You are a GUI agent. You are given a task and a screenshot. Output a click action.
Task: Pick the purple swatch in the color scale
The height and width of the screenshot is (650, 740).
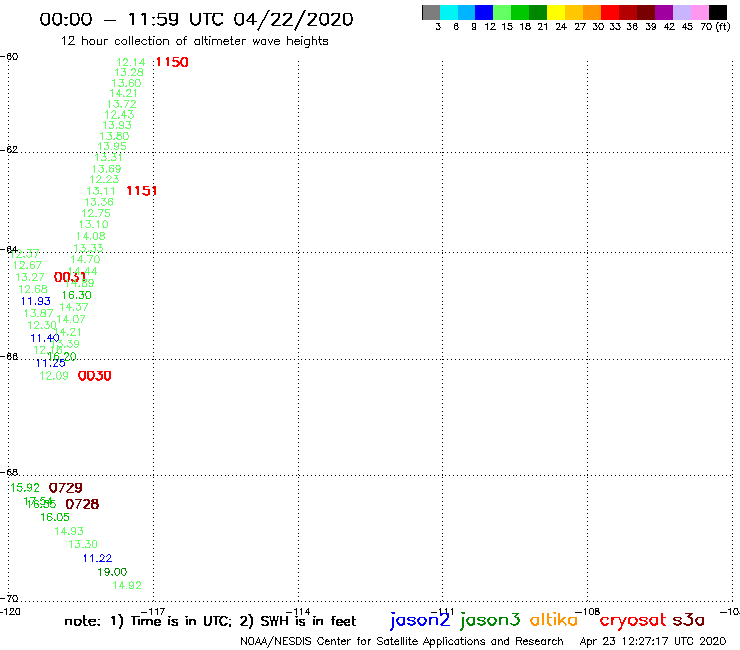tap(664, 12)
